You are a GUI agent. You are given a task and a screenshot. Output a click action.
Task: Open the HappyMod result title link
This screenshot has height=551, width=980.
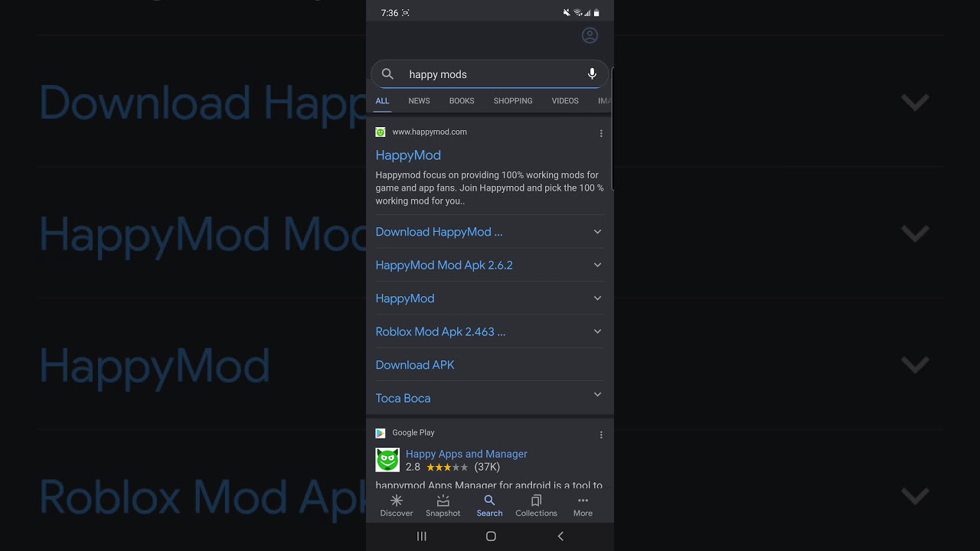[x=408, y=155]
